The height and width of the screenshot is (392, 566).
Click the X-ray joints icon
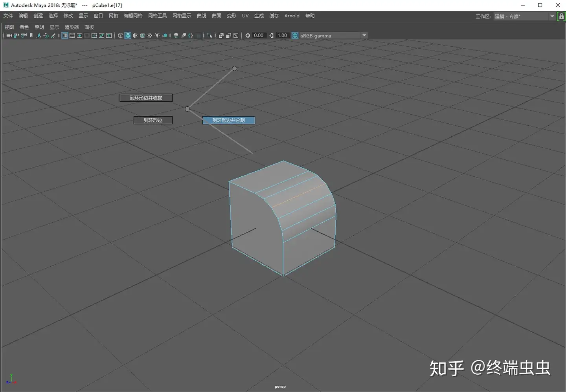click(x=236, y=35)
